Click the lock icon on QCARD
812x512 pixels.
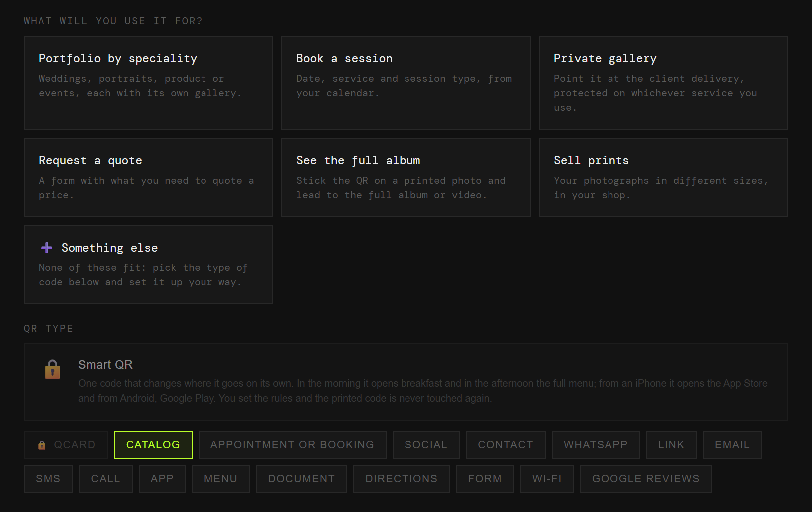tap(42, 445)
